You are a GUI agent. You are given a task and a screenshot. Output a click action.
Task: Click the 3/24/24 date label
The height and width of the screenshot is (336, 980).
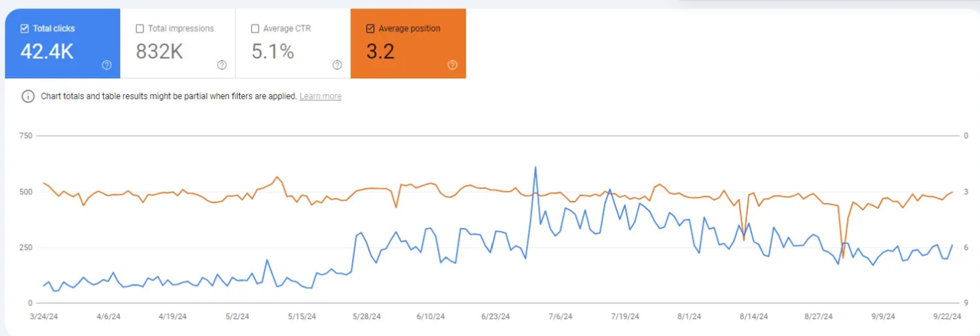tap(44, 316)
